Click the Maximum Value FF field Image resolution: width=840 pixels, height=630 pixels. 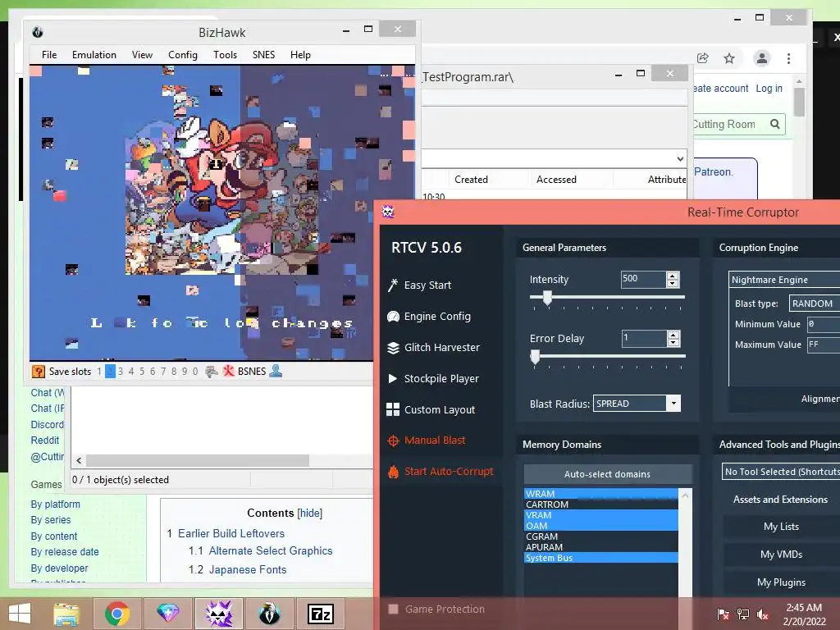(824, 345)
